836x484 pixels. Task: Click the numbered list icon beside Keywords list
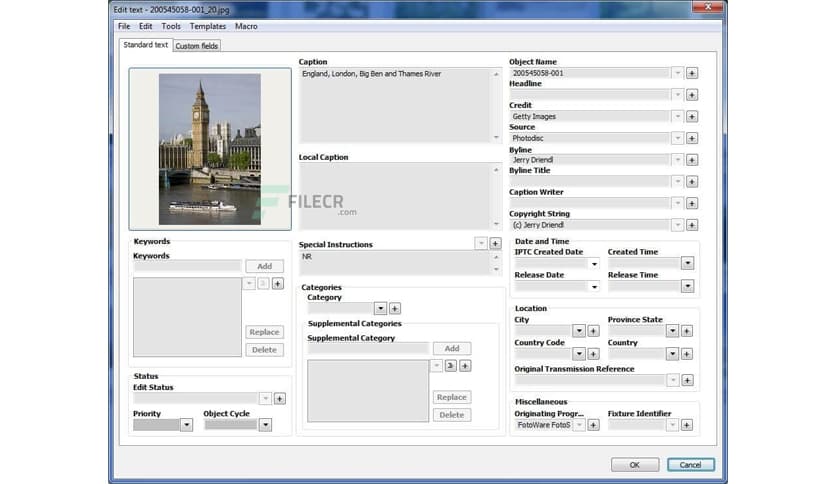pos(263,284)
